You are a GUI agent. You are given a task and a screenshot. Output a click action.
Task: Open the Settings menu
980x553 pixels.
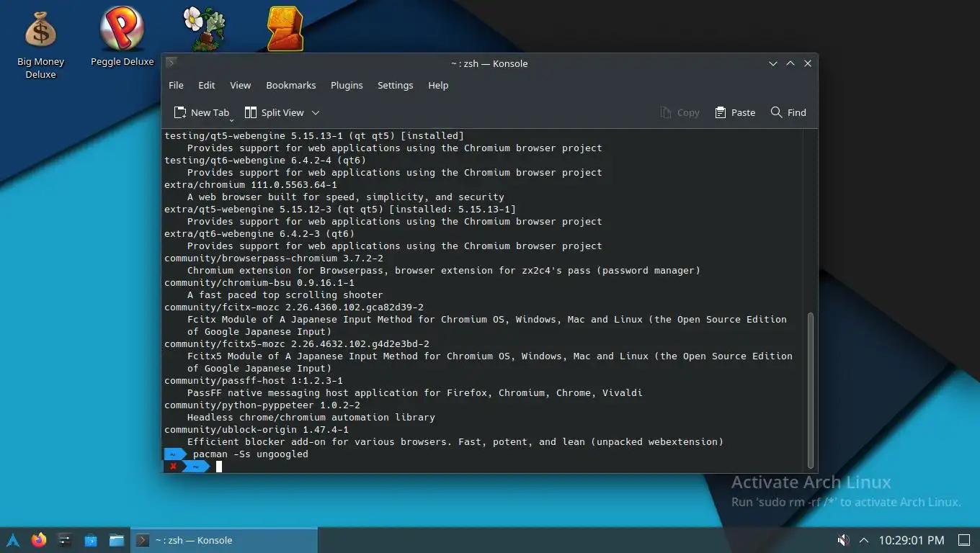[396, 85]
